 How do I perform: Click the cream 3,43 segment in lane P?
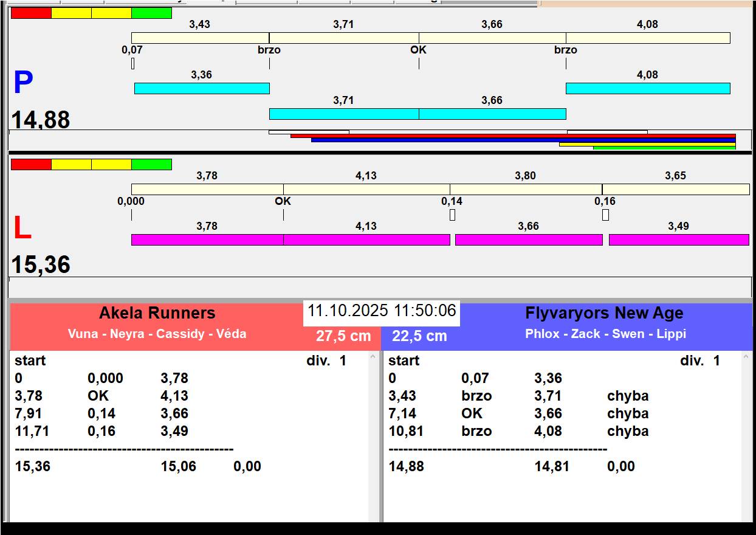point(201,38)
